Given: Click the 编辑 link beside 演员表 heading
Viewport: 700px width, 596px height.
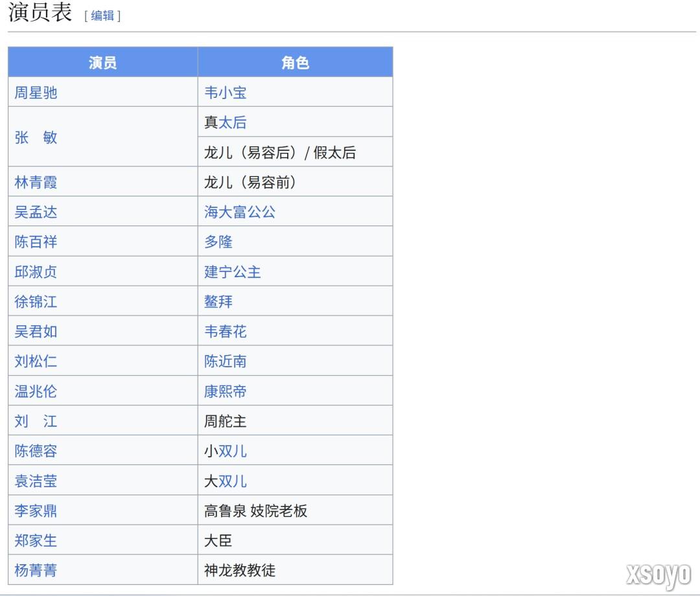Looking at the screenshot, I should [102, 16].
